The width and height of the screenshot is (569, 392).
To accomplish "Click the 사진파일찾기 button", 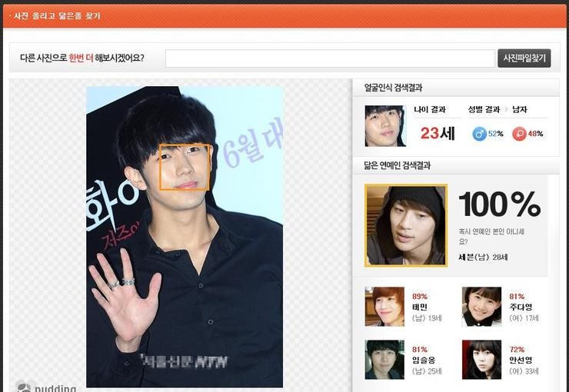I will 524,58.
